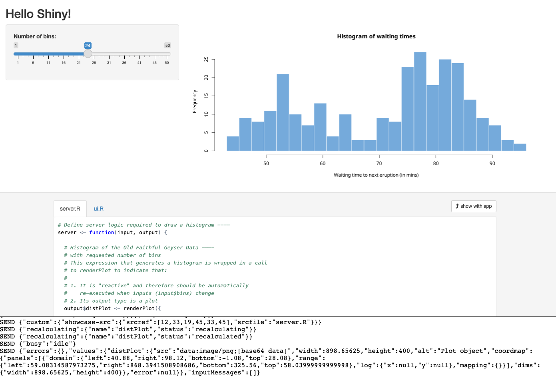Click the slider tick labeled 36
The height and width of the screenshot is (392, 556).
124,62
